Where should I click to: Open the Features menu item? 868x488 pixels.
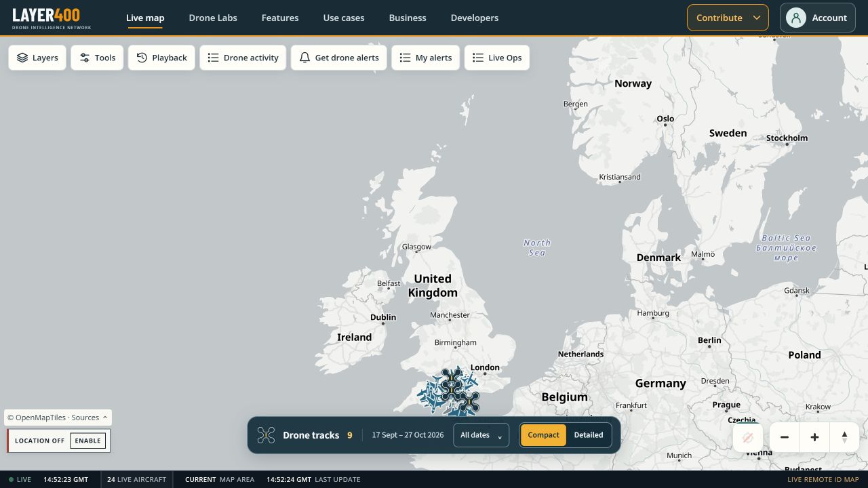pyautogui.click(x=280, y=18)
